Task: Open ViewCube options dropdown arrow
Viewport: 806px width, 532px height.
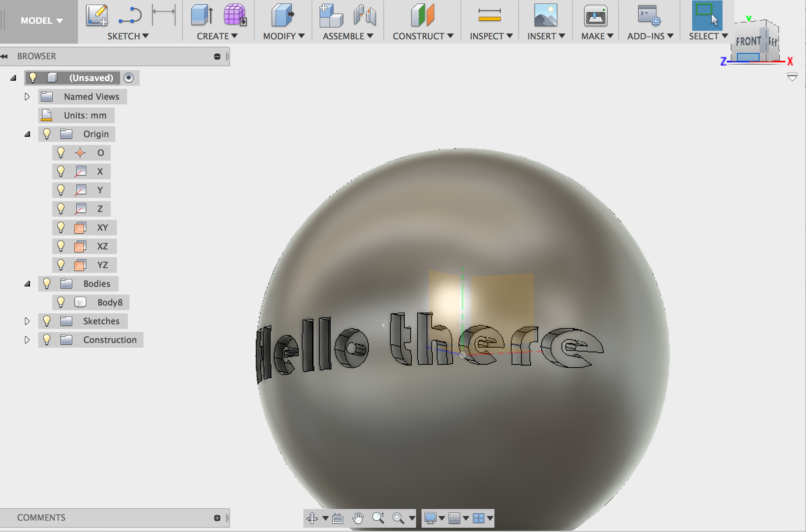Action: [x=792, y=77]
